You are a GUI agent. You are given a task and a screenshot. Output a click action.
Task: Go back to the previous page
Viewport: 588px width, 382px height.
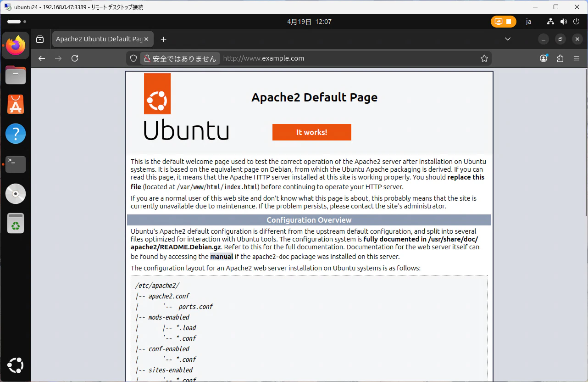click(x=42, y=58)
